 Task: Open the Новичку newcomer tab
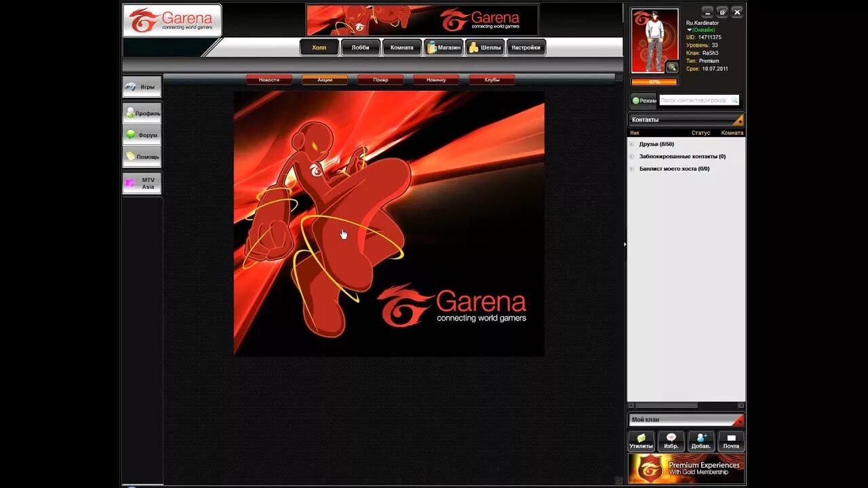click(436, 80)
